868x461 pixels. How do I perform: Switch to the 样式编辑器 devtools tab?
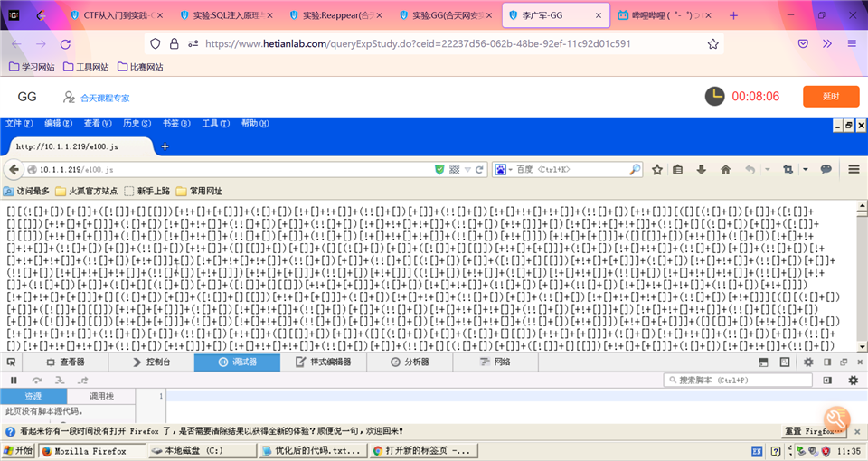tap(324, 362)
